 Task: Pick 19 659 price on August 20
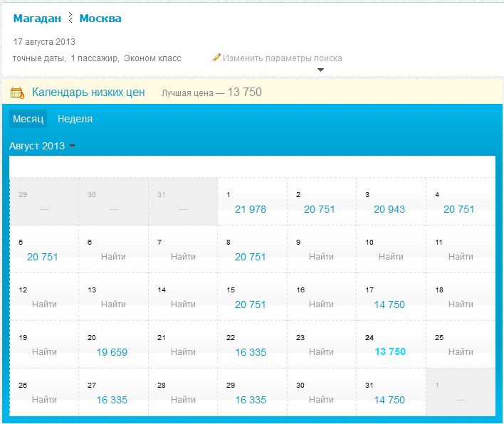click(x=112, y=351)
